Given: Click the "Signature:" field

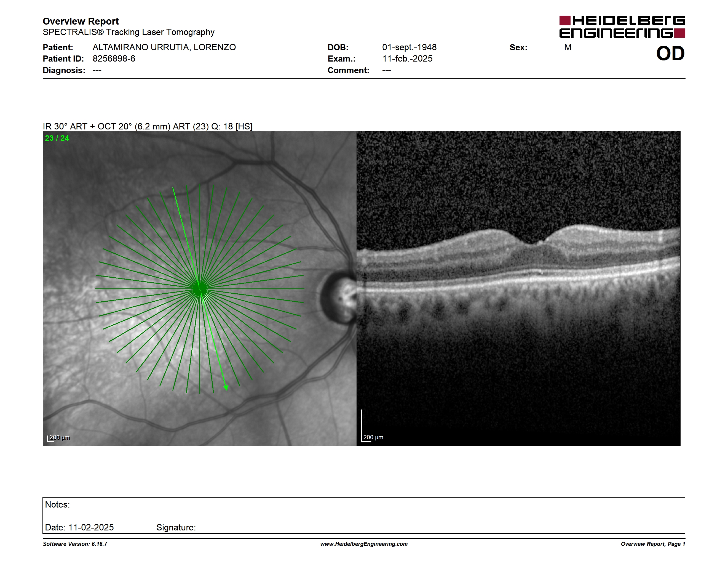Looking at the screenshot, I should (176, 527).
